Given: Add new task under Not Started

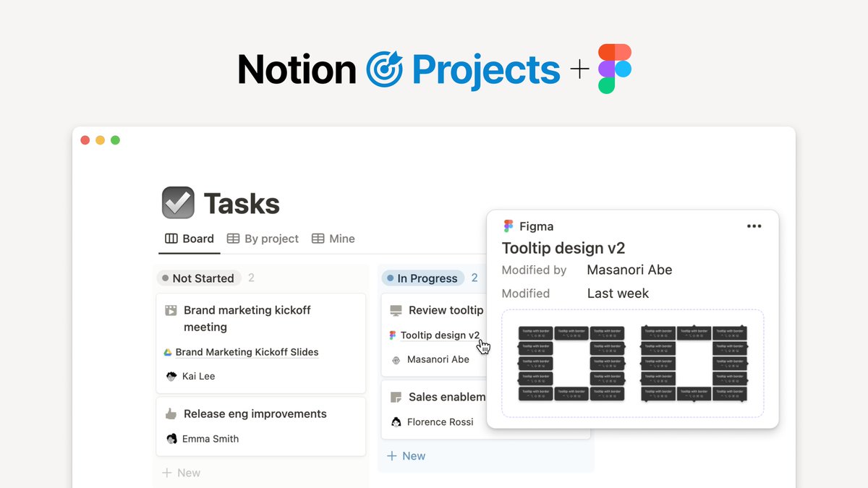Looking at the screenshot, I should click(181, 473).
